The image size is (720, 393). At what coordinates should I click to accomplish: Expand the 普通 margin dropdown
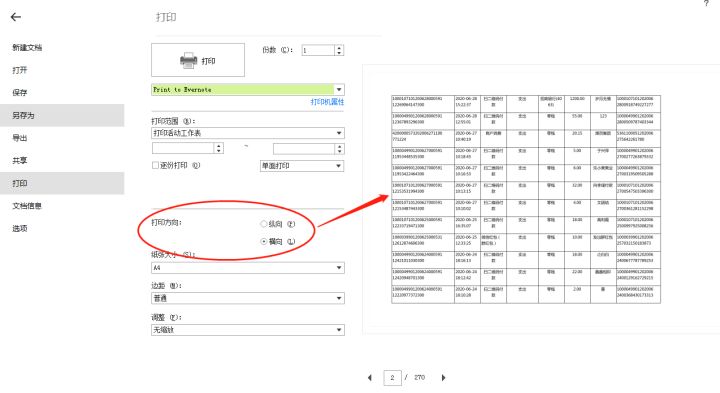pos(339,298)
